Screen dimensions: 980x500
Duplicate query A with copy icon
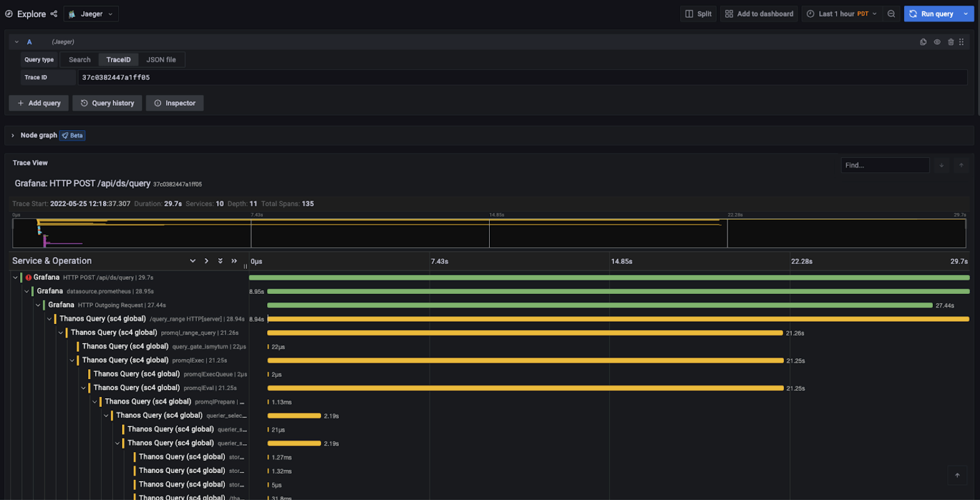point(923,42)
